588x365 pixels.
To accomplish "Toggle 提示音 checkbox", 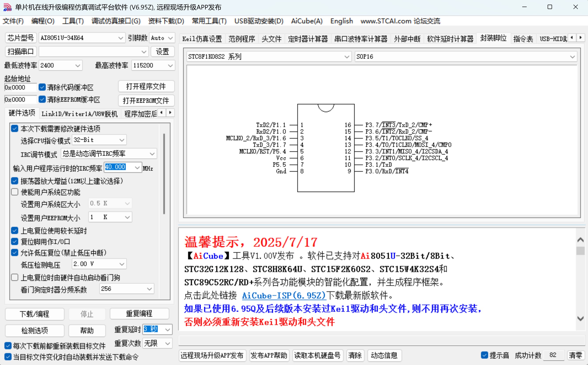I will point(484,355).
